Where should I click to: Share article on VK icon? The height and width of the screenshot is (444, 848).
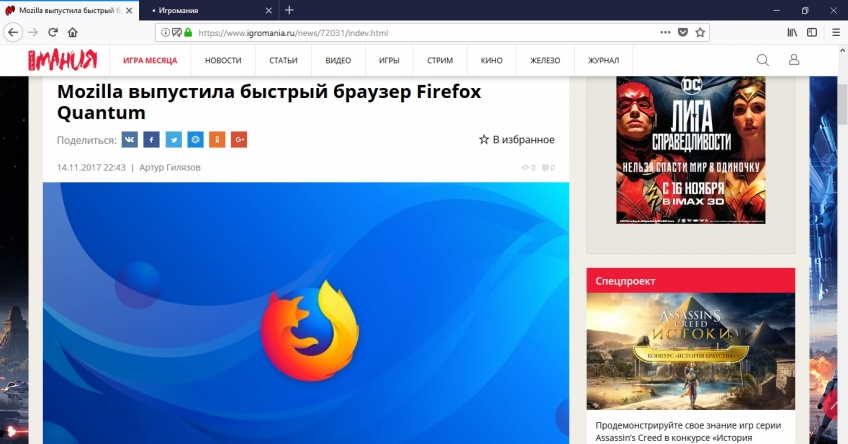(129, 140)
